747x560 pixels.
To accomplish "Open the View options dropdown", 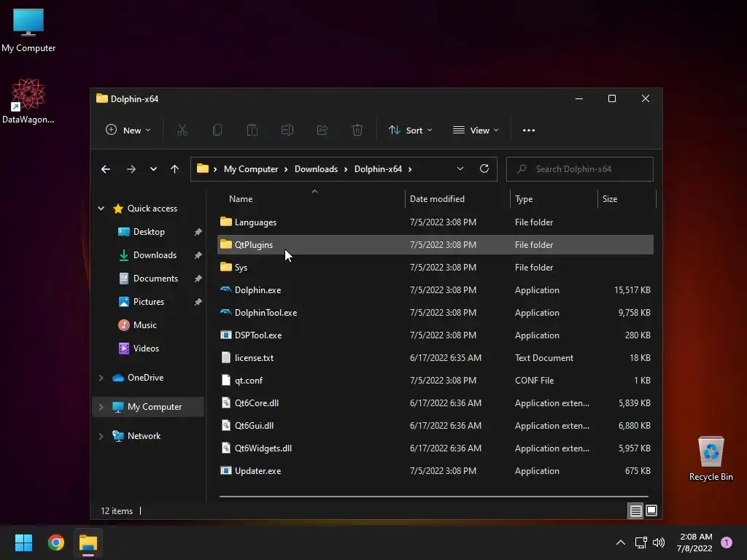I will (476, 130).
